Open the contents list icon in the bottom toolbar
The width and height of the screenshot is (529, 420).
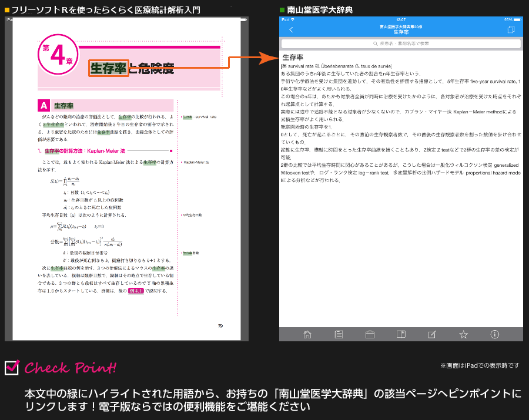point(339,335)
